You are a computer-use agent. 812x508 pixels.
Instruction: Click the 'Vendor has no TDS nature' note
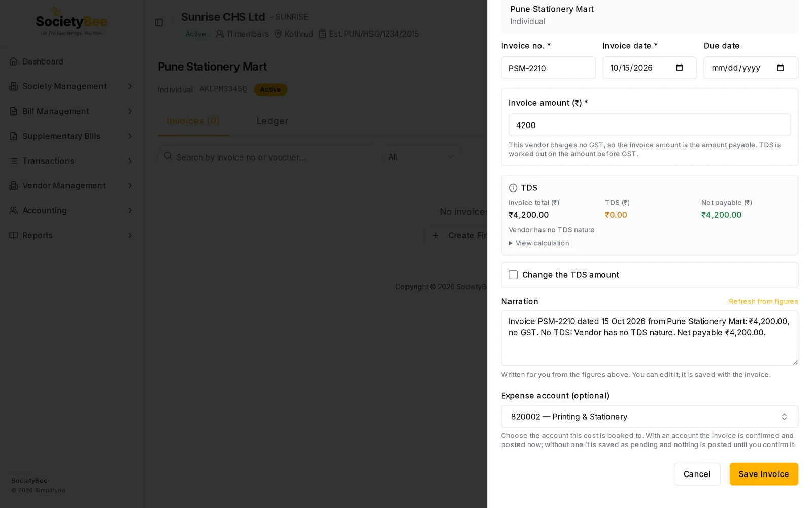coord(552,230)
